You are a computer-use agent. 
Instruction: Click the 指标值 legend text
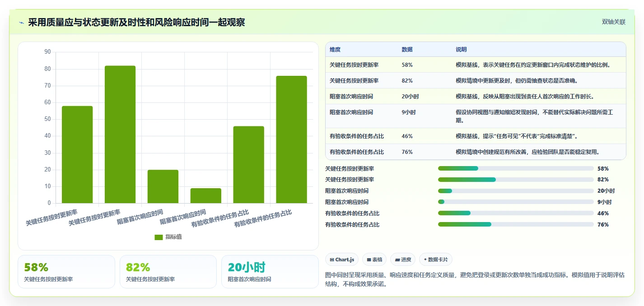click(173, 237)
